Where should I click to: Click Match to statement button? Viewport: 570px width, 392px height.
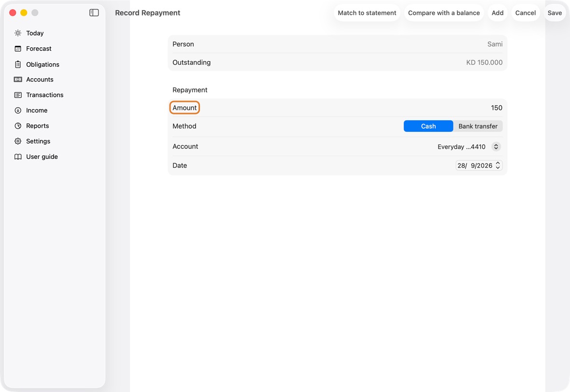(367, 13)
